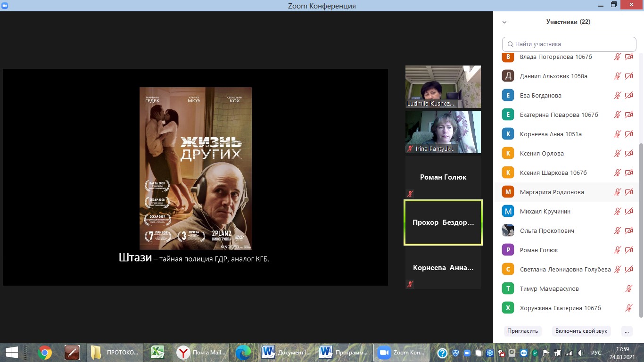
Task: Click muted microphone icon for Маргарита Родионова
Action: coord(617,192)
